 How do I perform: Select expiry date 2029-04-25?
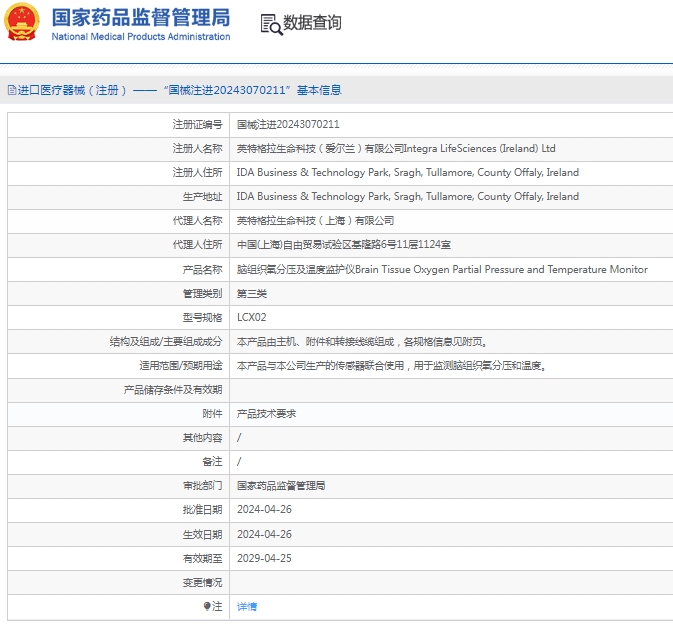coord(264,558)
